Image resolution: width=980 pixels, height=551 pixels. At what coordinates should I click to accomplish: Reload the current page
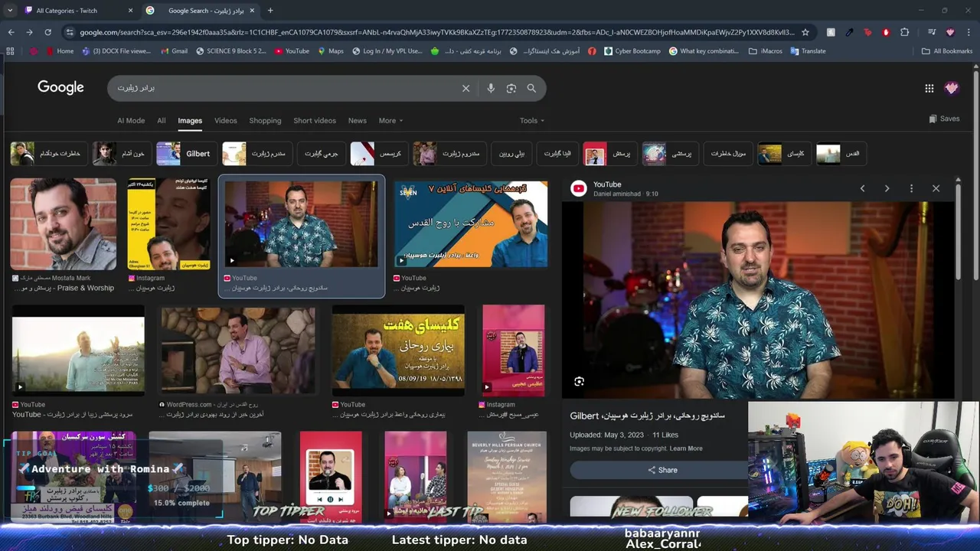[x=47, y=32]
